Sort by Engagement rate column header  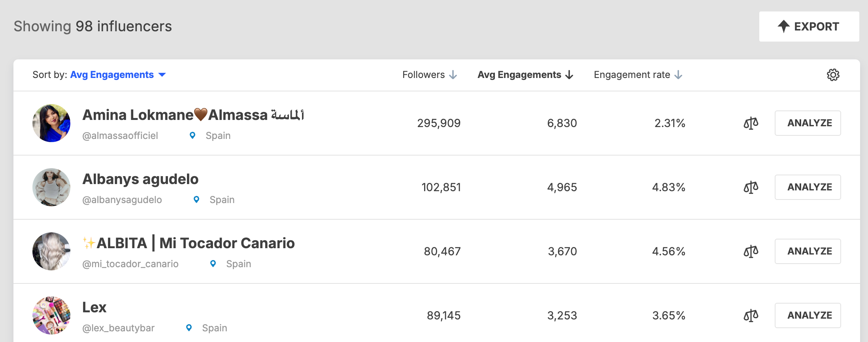click(x=638, y=75)
